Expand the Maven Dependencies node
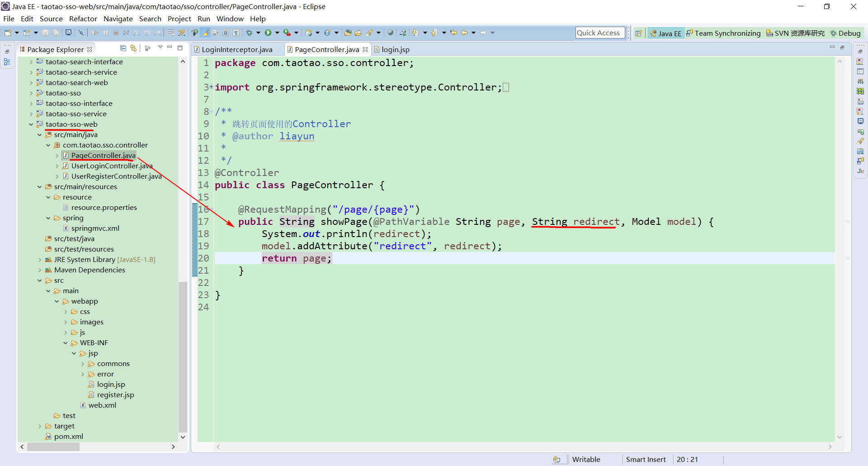Viewport: 868px width, 466px height. click(x=39, y=270)
